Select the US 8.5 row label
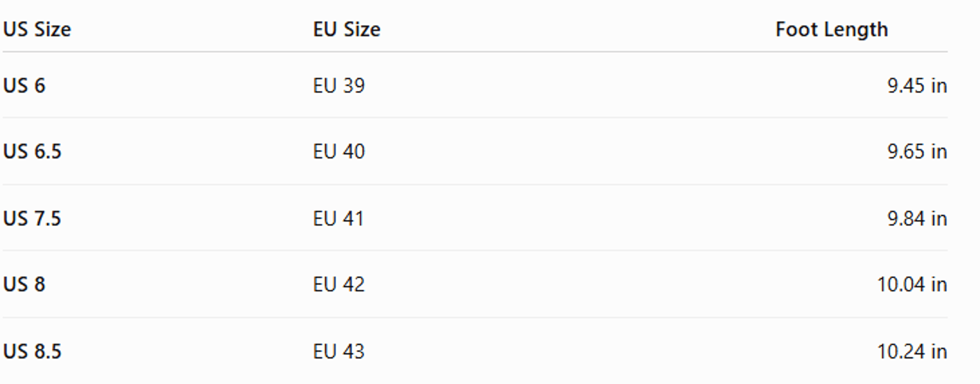 point(32,351)
